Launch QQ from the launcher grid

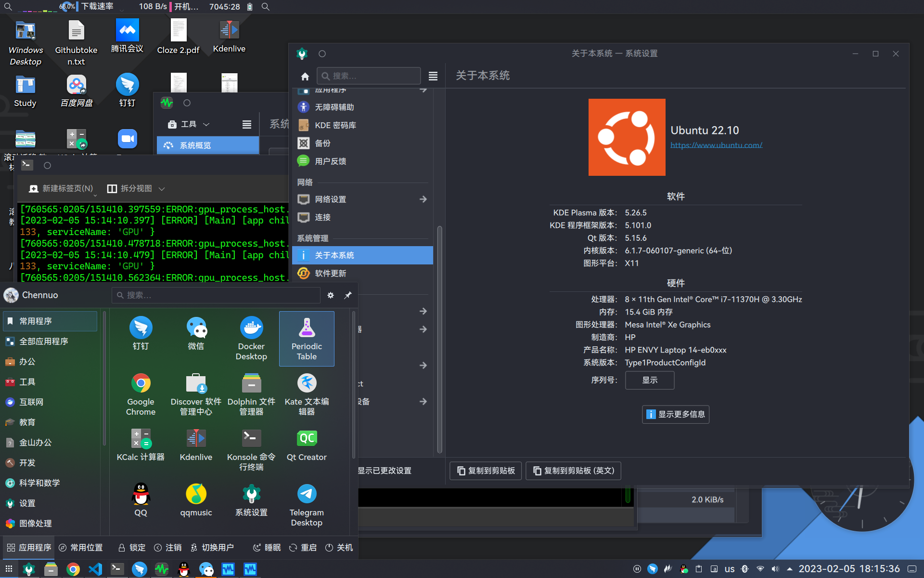click(141, 501)
